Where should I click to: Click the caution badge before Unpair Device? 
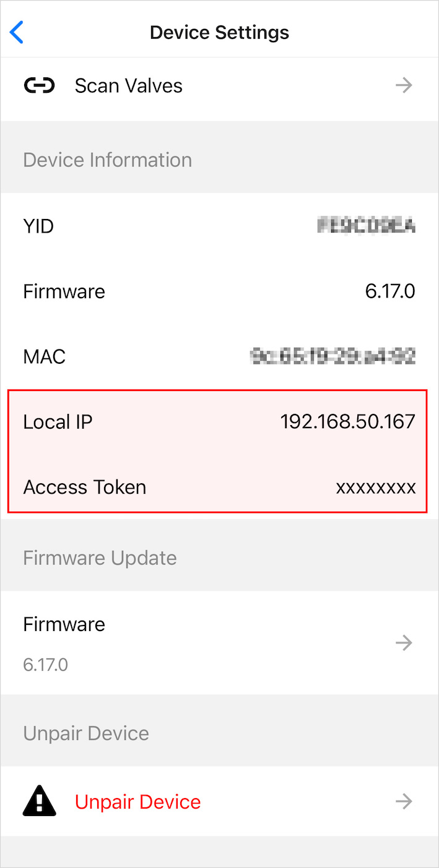click(39, 801)
